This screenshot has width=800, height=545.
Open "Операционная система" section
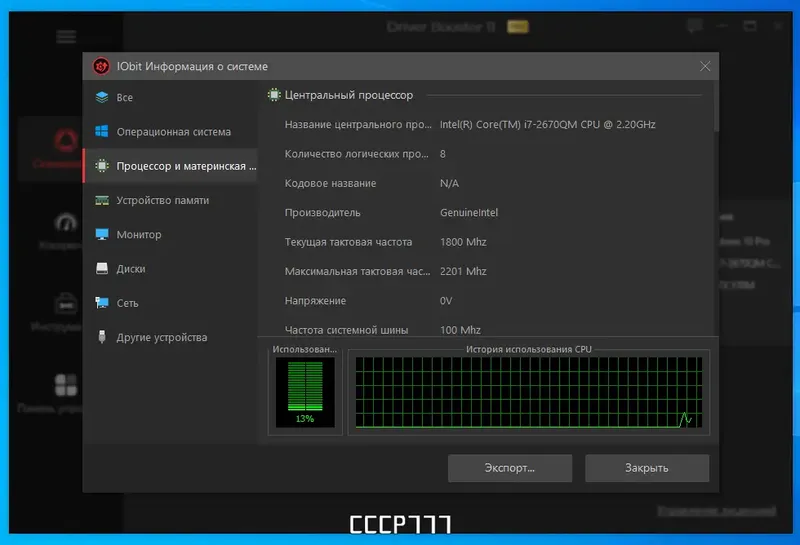coord(170,132)
